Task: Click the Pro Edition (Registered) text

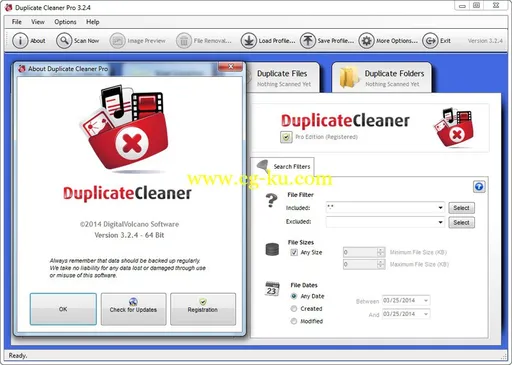Action: 326,137
